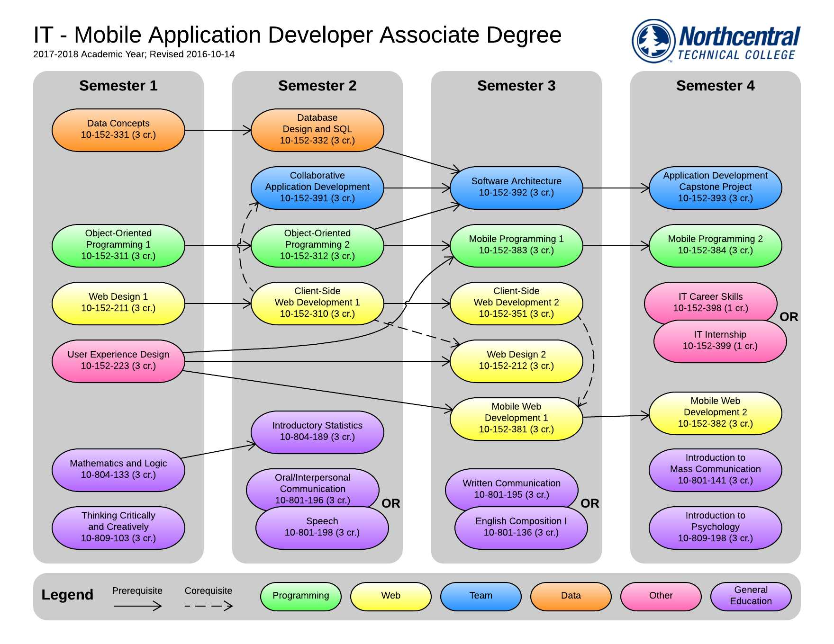Click the orange Data legend swatch
The image size is (834, 644).
tap(571, 596)
